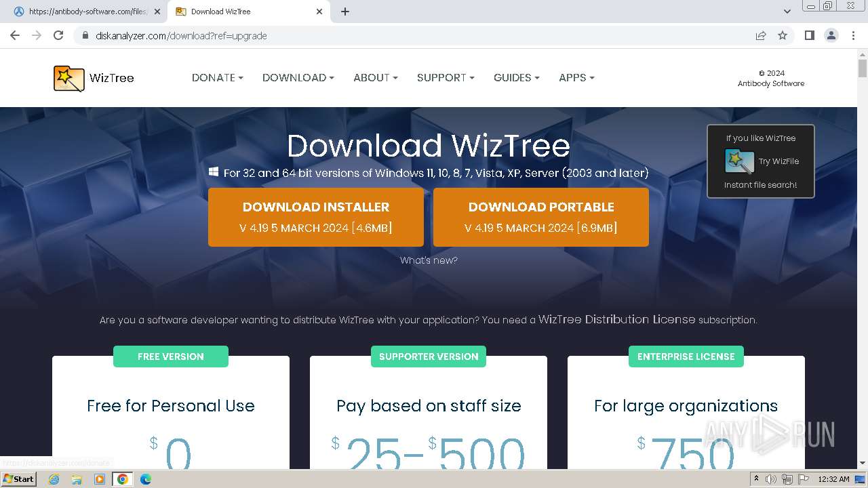Expand the GUIDES menu
The image size is (868, 488).
point(517,78)
